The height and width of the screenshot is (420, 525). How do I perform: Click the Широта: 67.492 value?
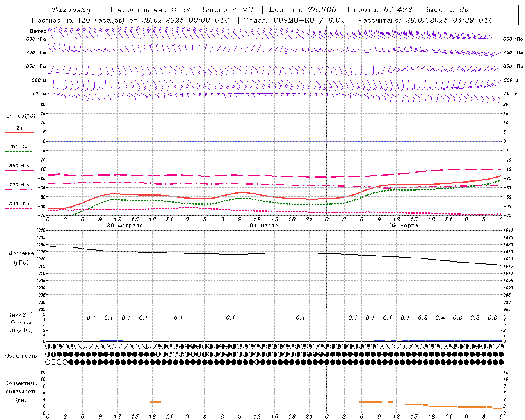[380, 10]
